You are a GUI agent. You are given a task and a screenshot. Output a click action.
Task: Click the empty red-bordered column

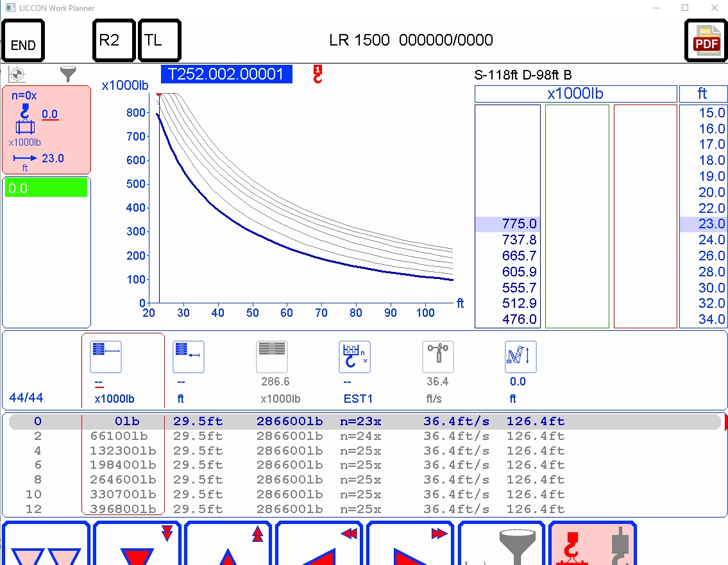click(x=645, y=216)
